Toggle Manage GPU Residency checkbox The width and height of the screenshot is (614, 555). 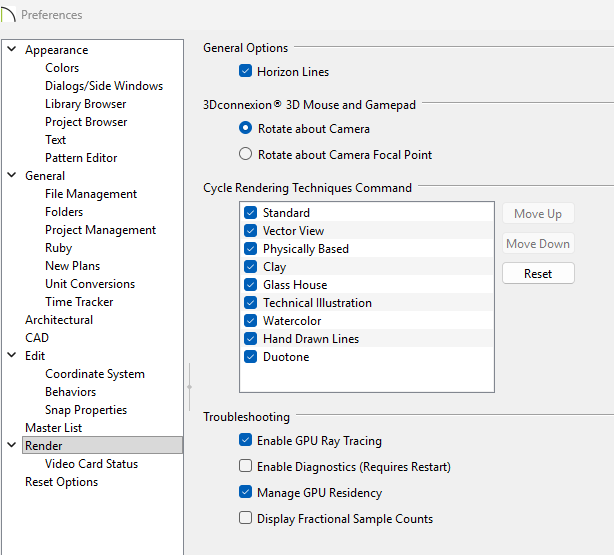click(245, 493)
